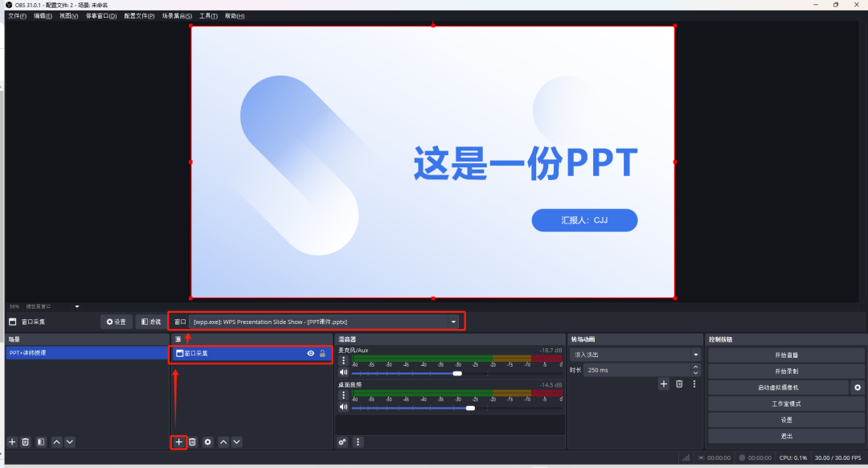This screenshot has width=868, height=468.
Task: Click the trash icon under the sources panel
Action: pyautogui.click(x=192, y=441)
